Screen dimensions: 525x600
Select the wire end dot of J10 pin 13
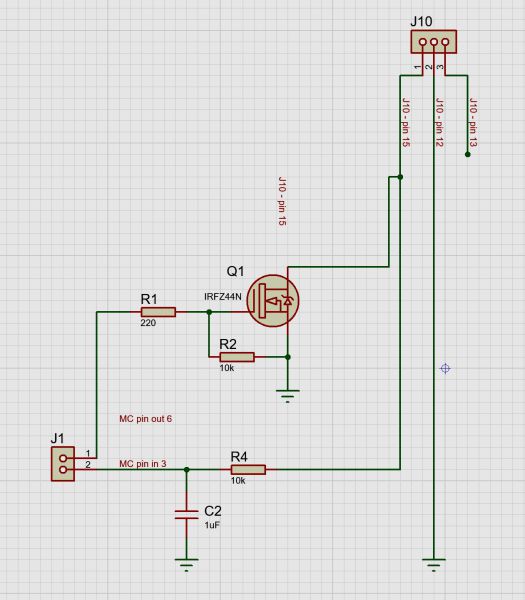pyautogui.click(x=467, y=155)
